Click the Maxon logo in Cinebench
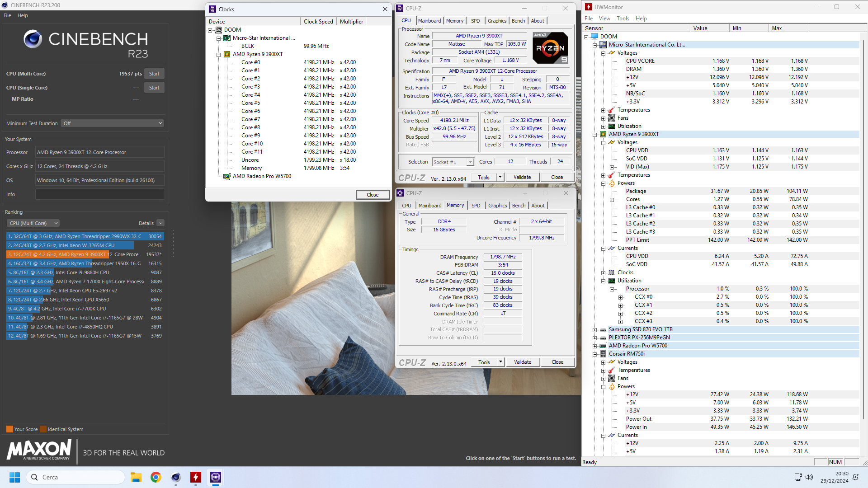 point(39,450)
